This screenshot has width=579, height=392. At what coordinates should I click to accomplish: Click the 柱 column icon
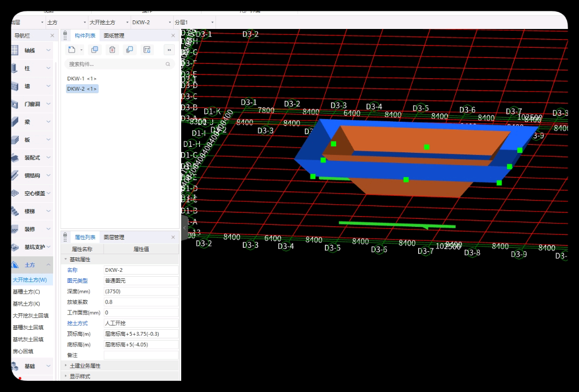15,68
